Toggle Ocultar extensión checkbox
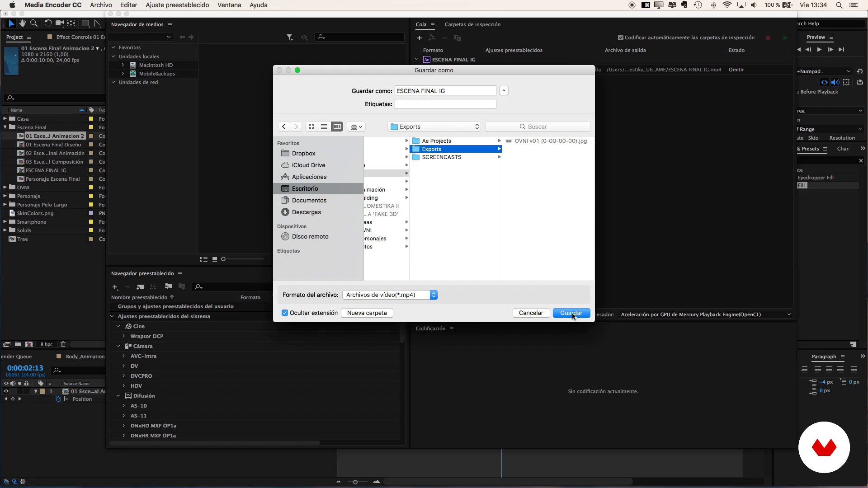This screenshot has height=488, width=868. click(x=285, y=313)
